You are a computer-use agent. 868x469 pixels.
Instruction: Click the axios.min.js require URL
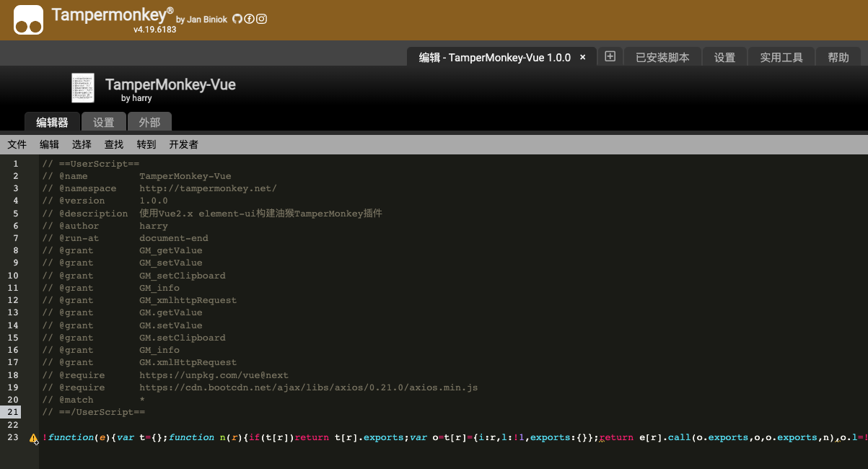click(309, 387)
